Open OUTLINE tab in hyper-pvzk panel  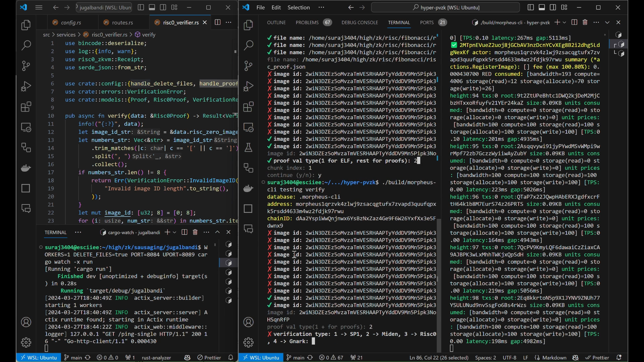[x=276, y=22]
